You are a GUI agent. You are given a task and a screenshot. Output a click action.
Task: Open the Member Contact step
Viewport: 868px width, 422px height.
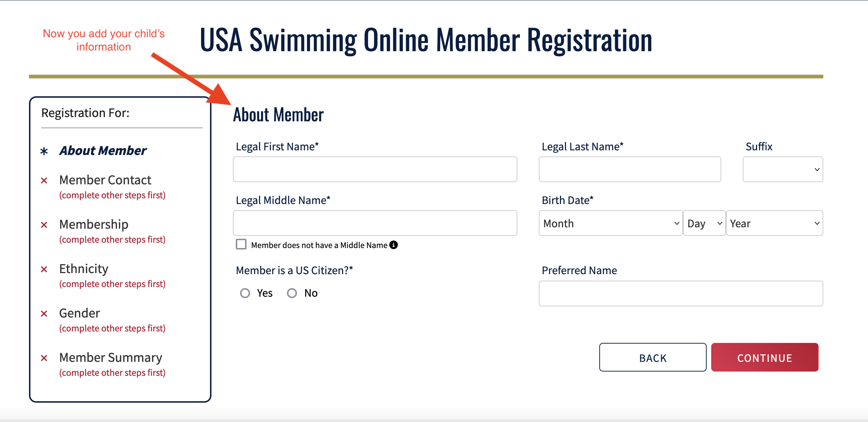(x=105, y=180)
